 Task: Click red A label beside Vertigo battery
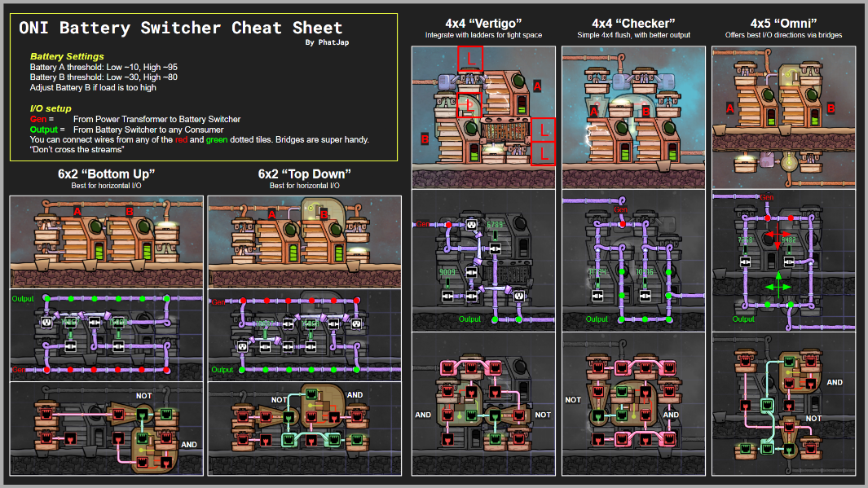click(537, 86)
